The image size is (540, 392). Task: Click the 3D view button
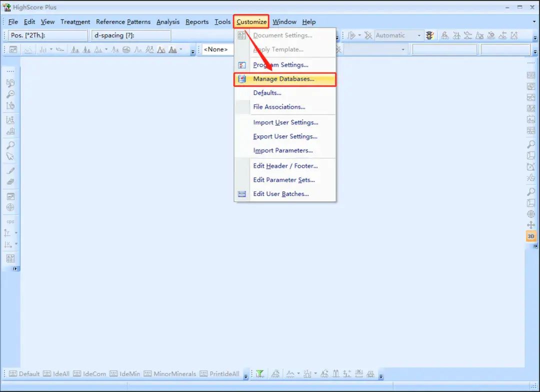531,236
